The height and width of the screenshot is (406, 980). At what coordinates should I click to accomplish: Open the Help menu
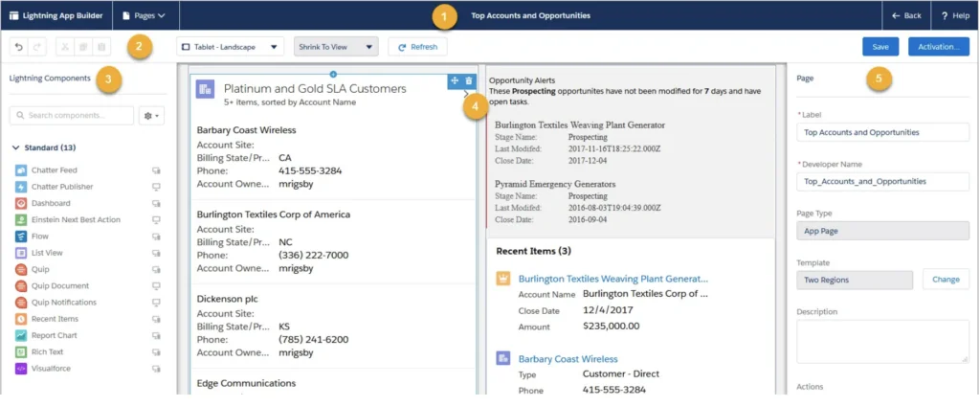(x=955, y=15)
